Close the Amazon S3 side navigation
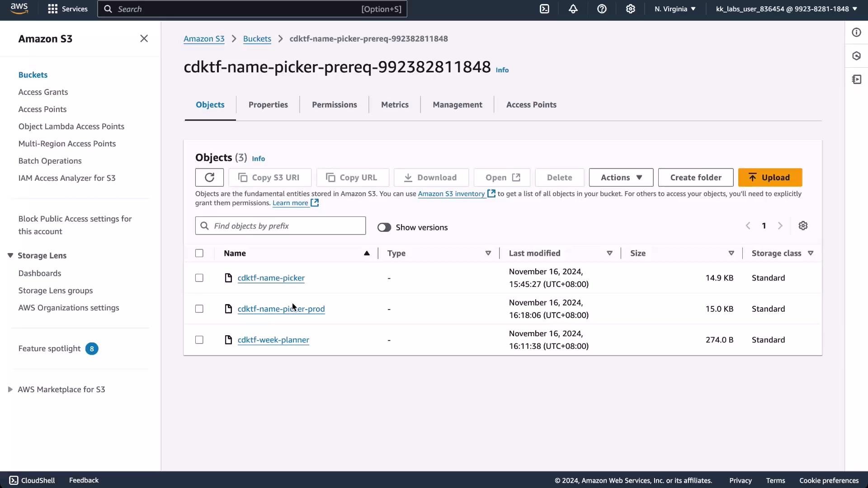This screenshot has height=488, width=868. [x=144, y=39]
